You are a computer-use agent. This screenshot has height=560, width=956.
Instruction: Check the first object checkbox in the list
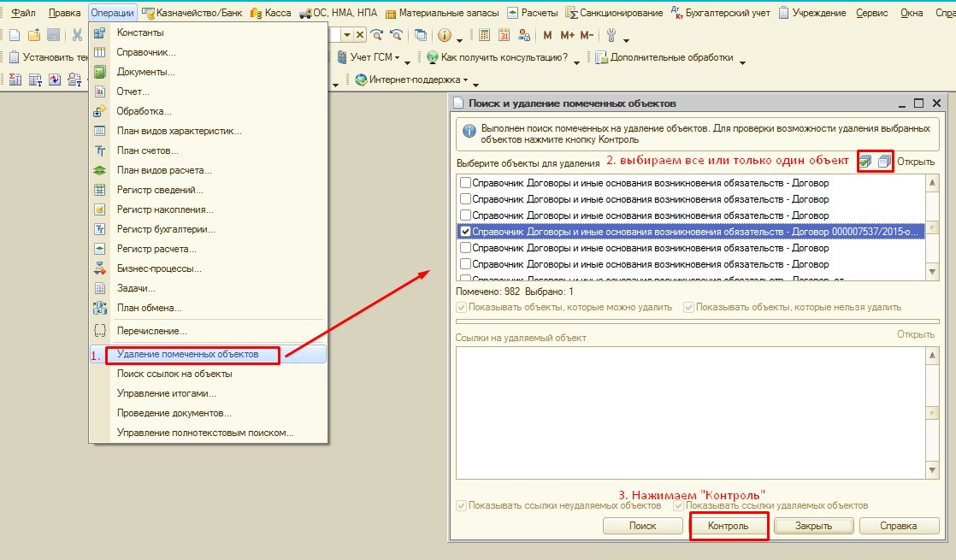465,183
